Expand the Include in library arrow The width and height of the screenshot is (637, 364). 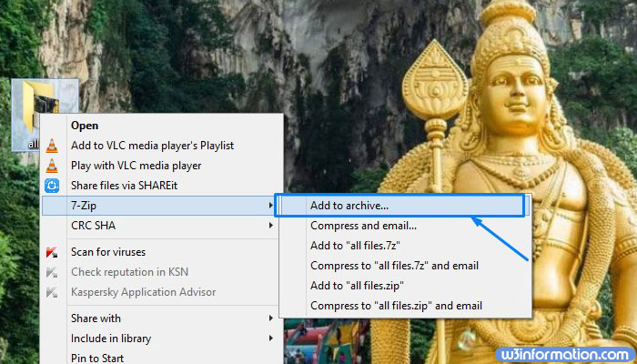(270, 338)
